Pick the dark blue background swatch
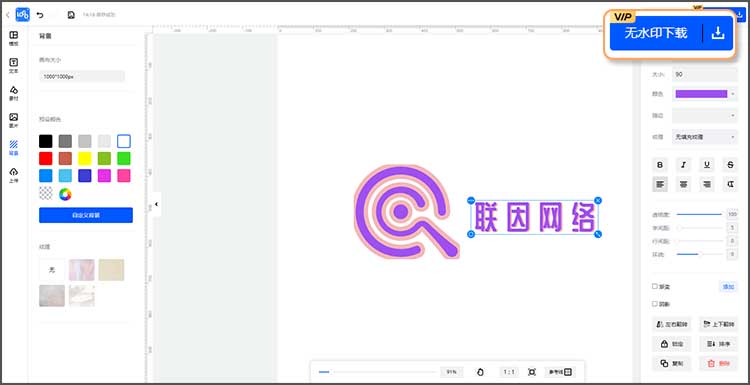This screenshot has height=385, width=750. (85, 176)
